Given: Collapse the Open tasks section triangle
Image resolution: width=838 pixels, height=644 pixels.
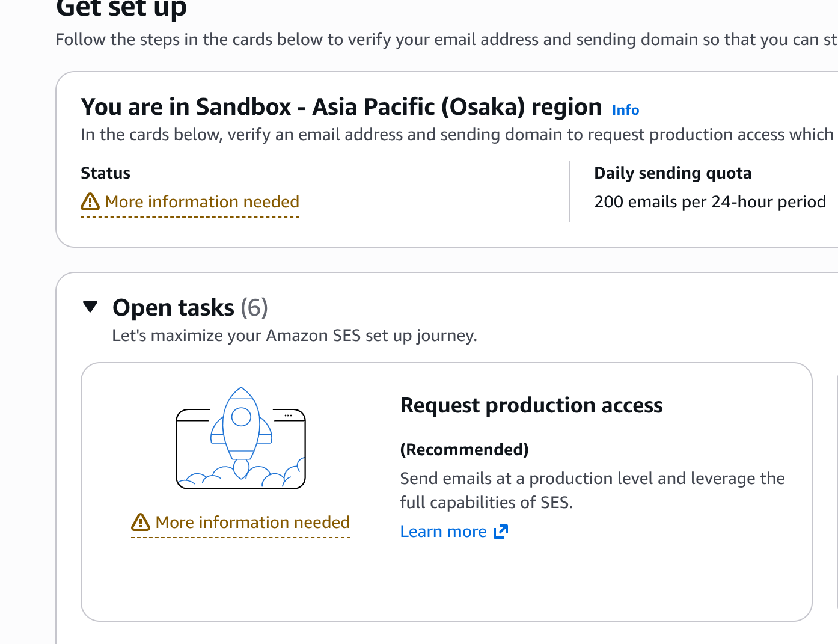Looking at the screenshot, I should (x=90, y=307).
